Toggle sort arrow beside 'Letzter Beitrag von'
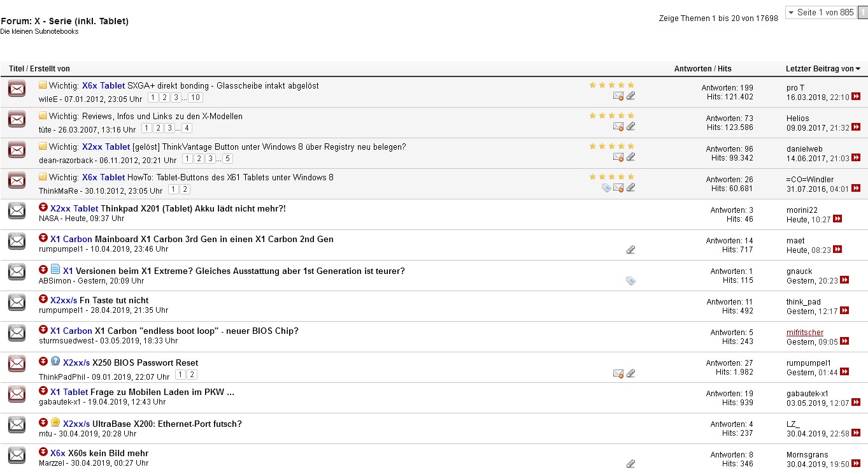 (x=858, y=69)
